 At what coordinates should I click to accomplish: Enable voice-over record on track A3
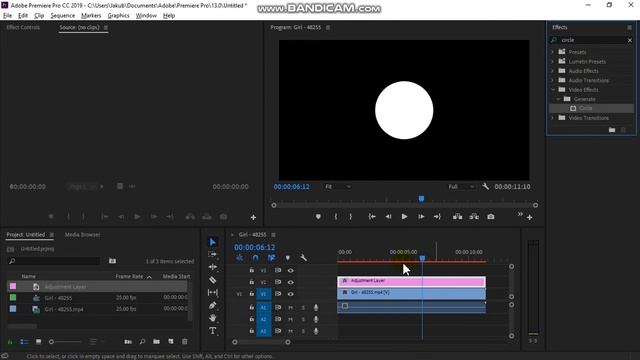click(x=316, y=331)
